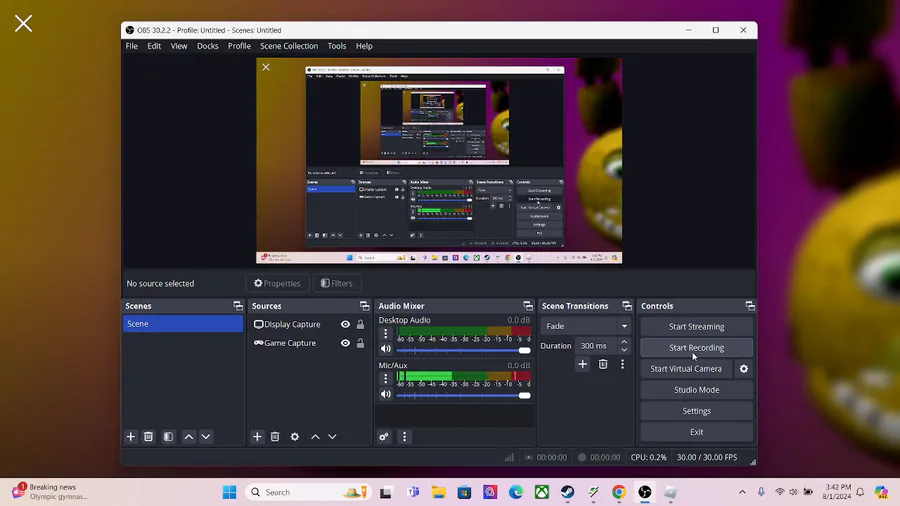This screenshot has height=506, width=900.
Task: Adjust Mic/Aux volume slider
Action: (x=463, y=395)
